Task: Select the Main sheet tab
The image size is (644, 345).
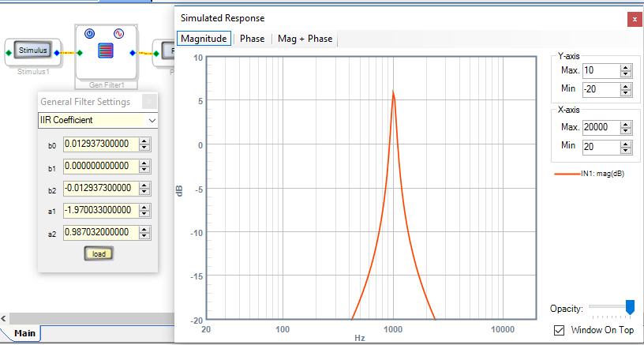Action: [x=24, y=333]
